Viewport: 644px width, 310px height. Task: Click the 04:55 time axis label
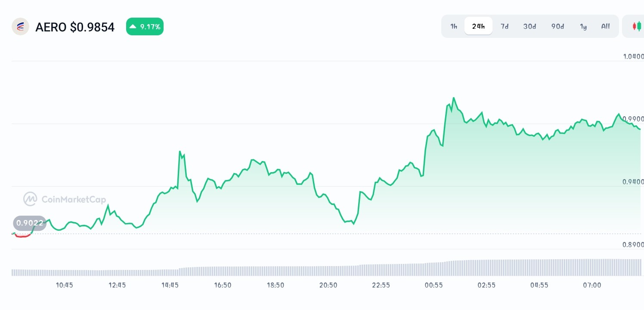[x=539, y=285]
